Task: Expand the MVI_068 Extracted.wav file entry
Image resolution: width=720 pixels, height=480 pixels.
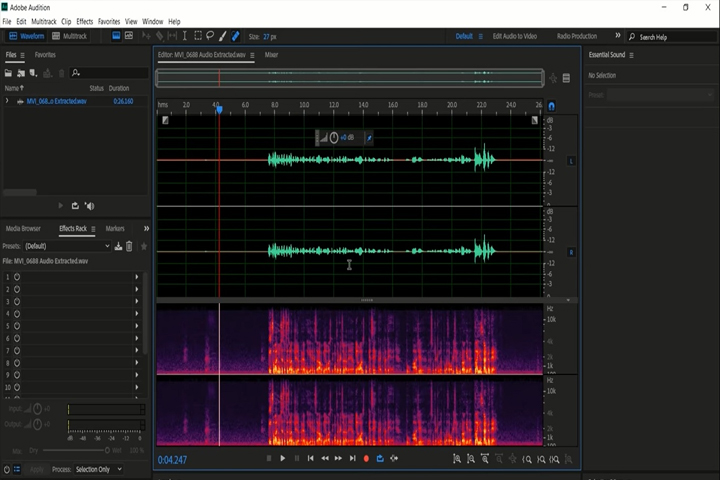Action: [x=7, y=101]
